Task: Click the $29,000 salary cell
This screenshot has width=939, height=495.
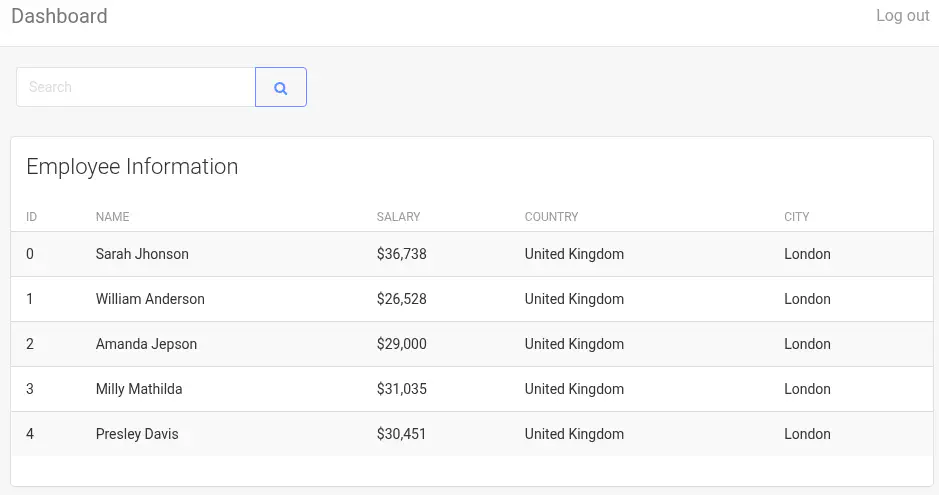Action: tap(401, 344)
